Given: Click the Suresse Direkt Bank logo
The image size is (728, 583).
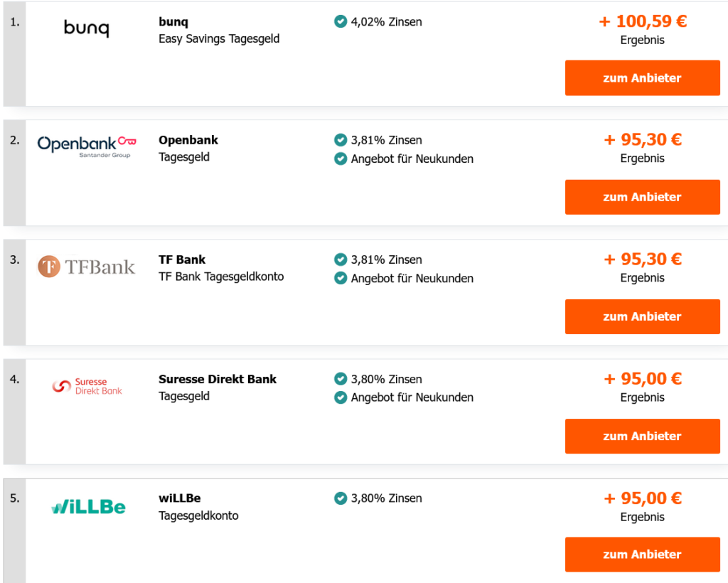Looking at the screenshot, I should coord(87,386).
